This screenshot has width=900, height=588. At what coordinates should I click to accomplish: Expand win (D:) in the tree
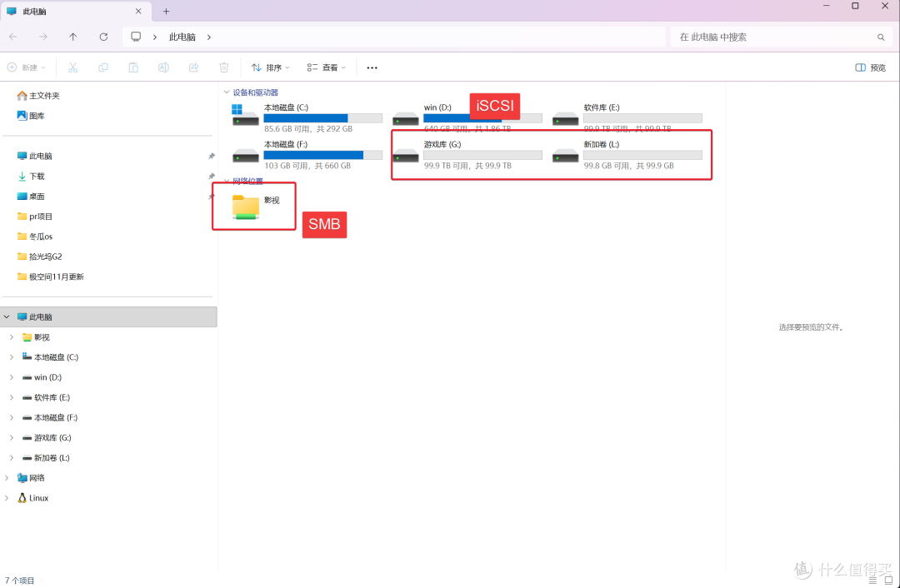12,377
